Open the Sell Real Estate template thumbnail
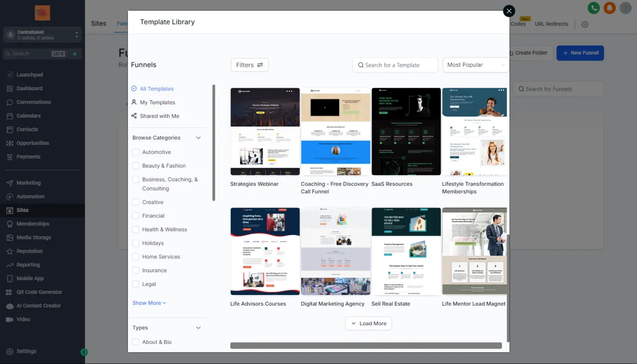 (x=406, y=252)
